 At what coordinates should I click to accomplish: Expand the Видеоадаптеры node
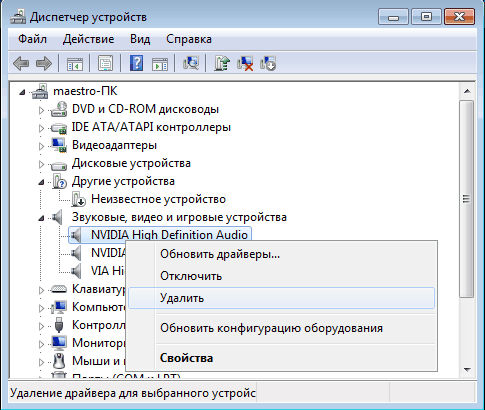coord(41,146)
